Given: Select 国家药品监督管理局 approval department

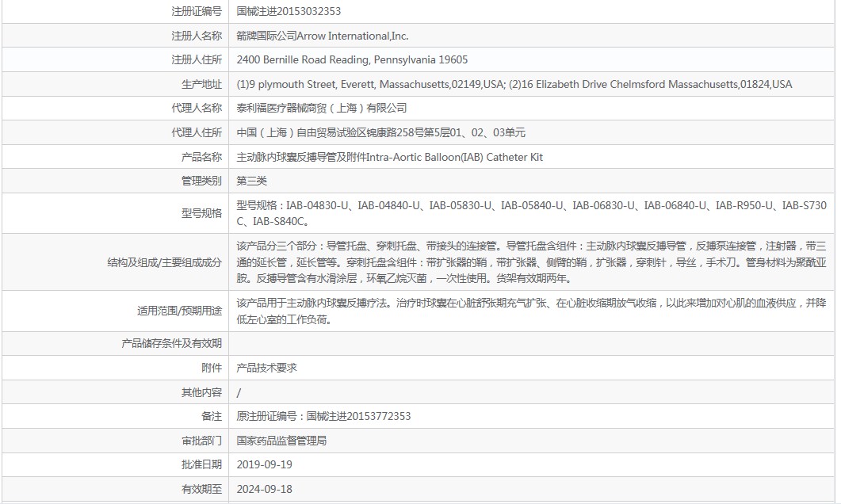Looking at the screenshot, I should click(281, 441).
